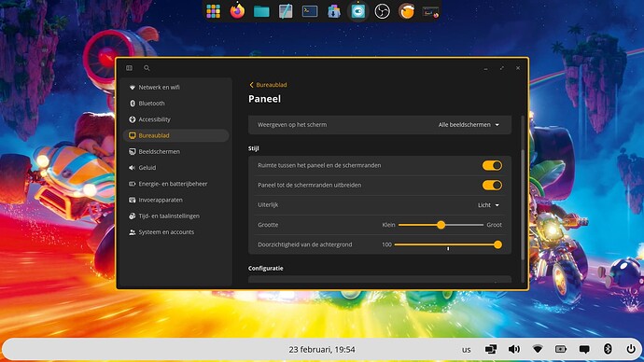Open Tijd- en taalinstellingen
The image size is (644, 362).
176,216
